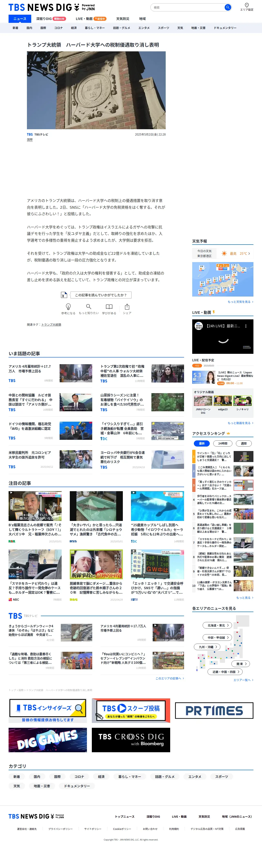Screen dimensions: 262x868
Task: Switch to the 深掘りDIG tab
Action: (51, 19)
